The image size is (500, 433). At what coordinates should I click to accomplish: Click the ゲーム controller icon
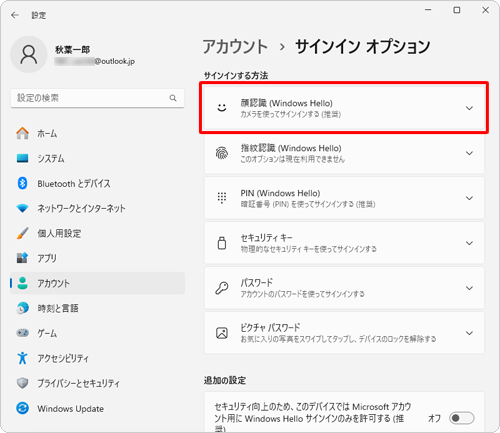pos(22,333)
